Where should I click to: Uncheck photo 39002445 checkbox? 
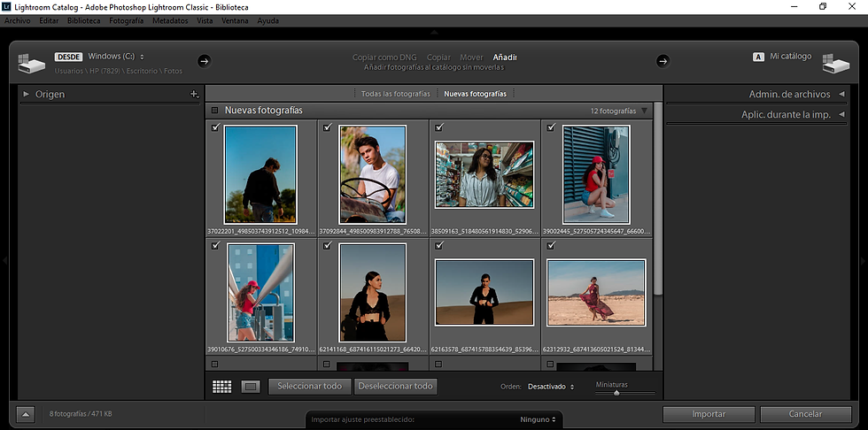click(551, 127)
